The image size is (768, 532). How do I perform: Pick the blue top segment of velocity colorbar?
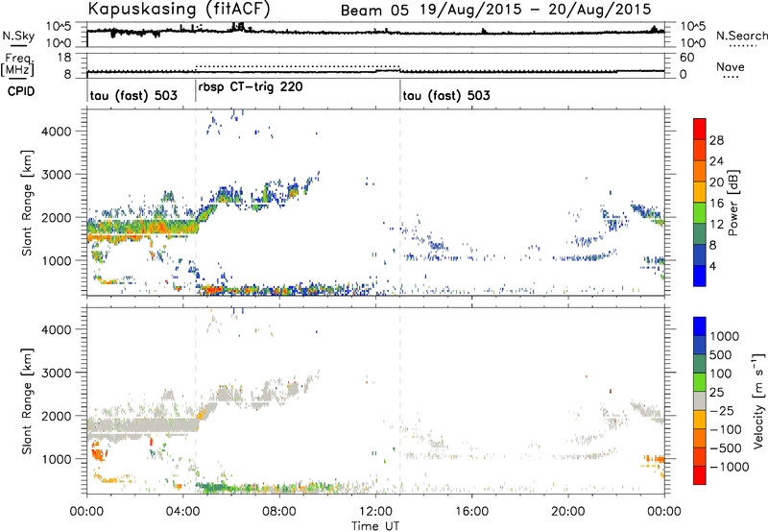point(700,326)
